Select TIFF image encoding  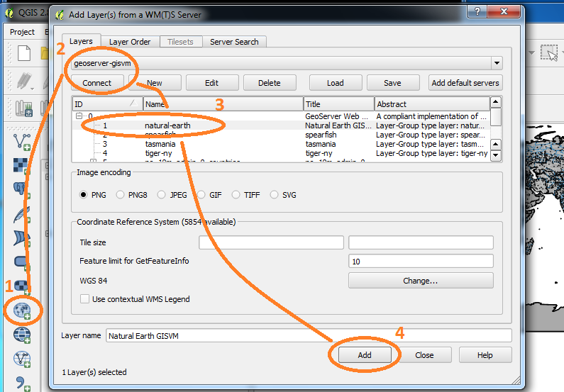tap(236, 195)
